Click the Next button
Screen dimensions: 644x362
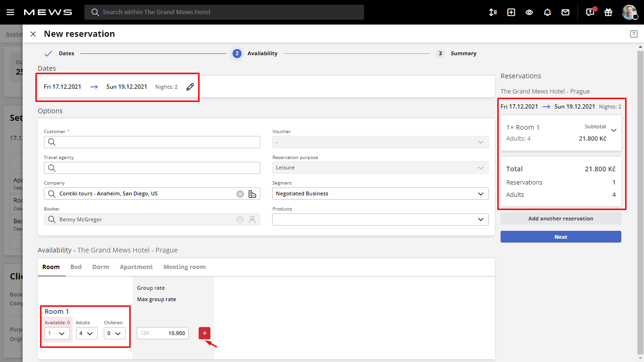[560, 236]
